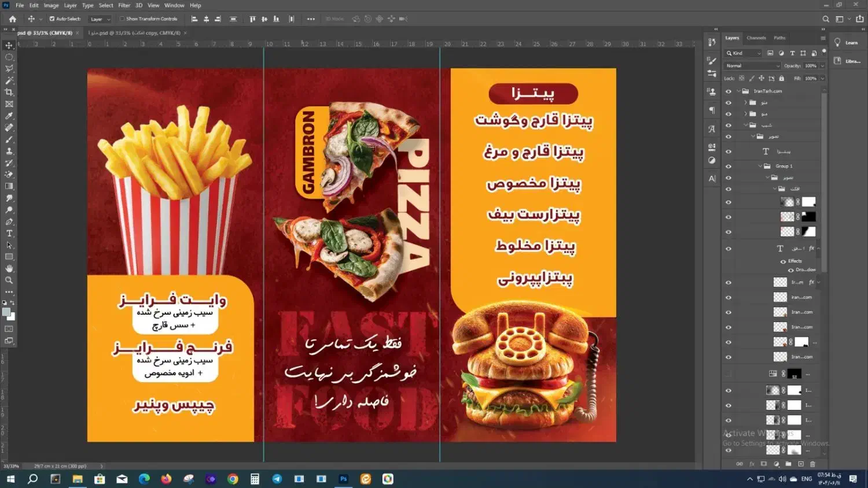Pick the Horizontal Type tool
Viewport: 868px width, 488px height.
coord(9,234)
